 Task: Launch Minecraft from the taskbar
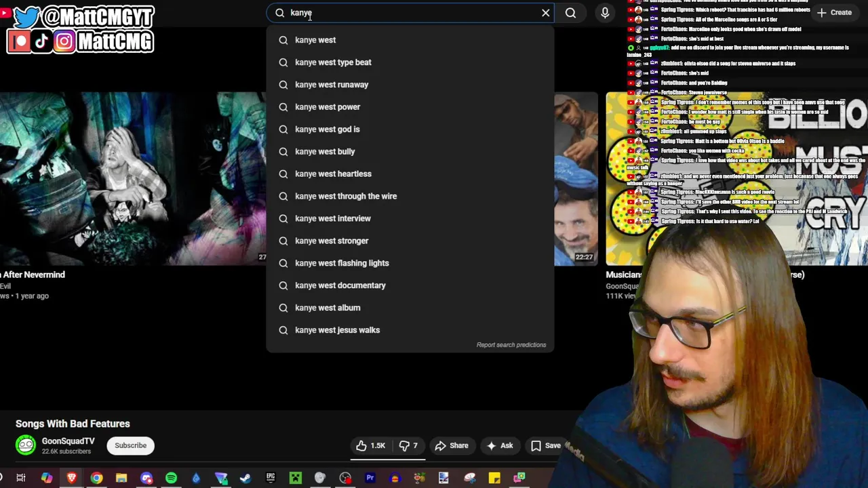click(x=296, y=478)
